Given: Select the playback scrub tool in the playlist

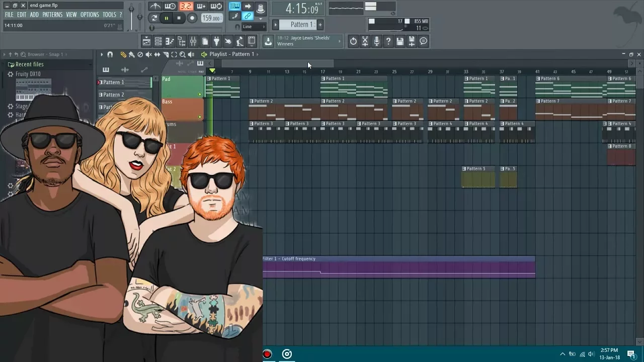Looking at the screenshot, I should click(191, 54).
